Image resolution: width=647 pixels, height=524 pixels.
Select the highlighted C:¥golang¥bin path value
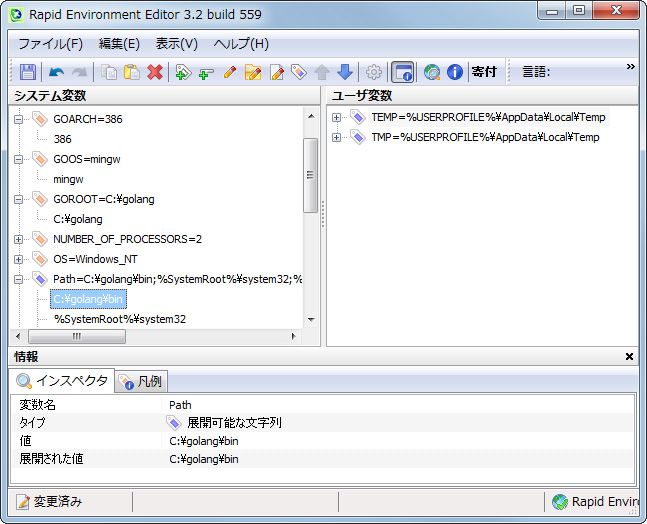(x=88, y=299)
